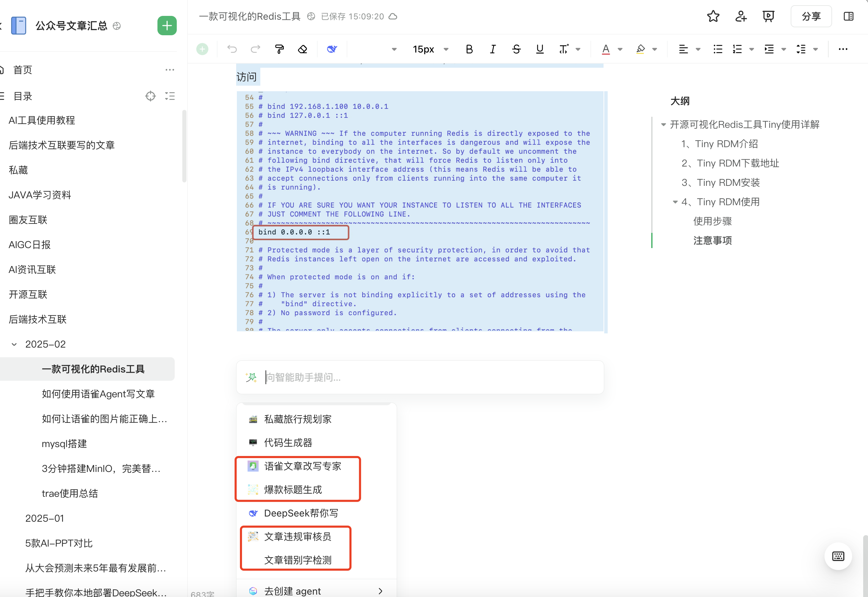868x597 pixels.
Task: Open presentation mode icon
Action: [x=768, y=17]
